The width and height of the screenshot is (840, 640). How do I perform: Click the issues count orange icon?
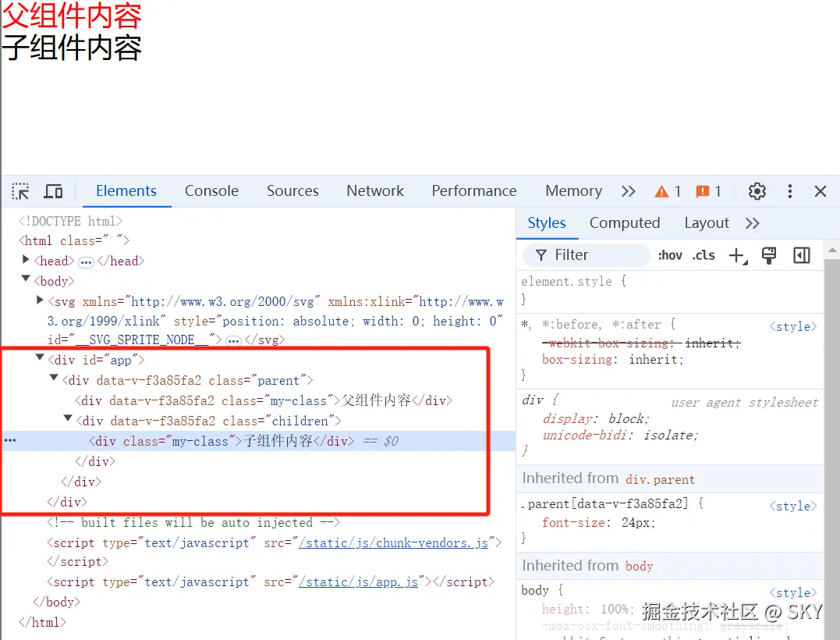point(702,191)
